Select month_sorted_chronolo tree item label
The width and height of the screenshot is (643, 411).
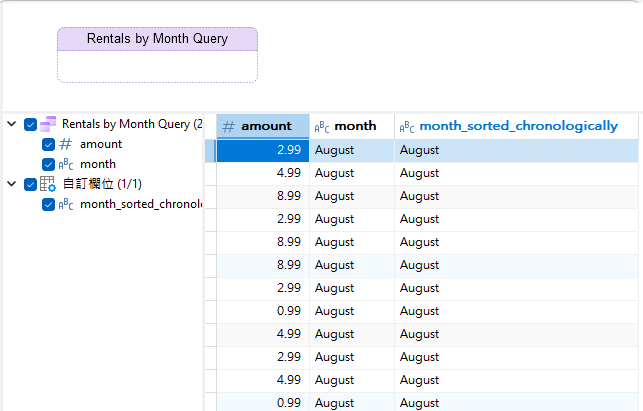[x=141, y=204]
